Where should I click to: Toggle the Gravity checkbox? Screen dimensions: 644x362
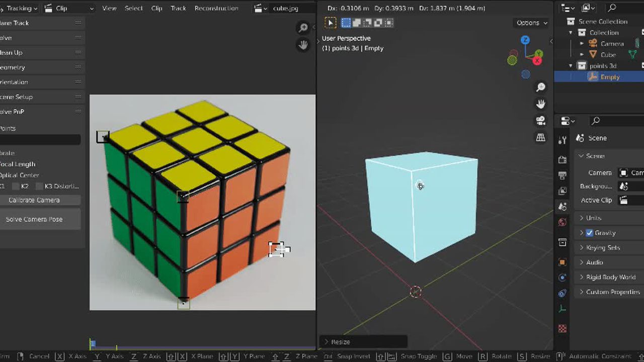click(589, 233)
